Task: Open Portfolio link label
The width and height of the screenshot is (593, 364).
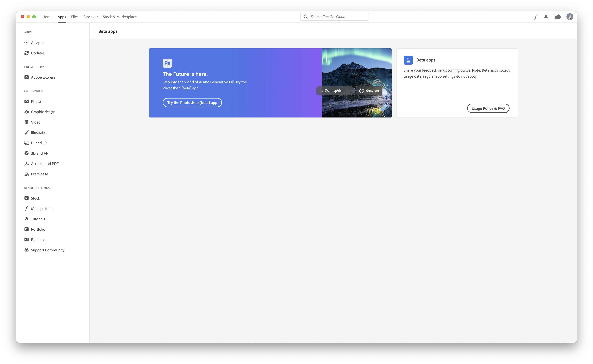Action: pos(38,229)
